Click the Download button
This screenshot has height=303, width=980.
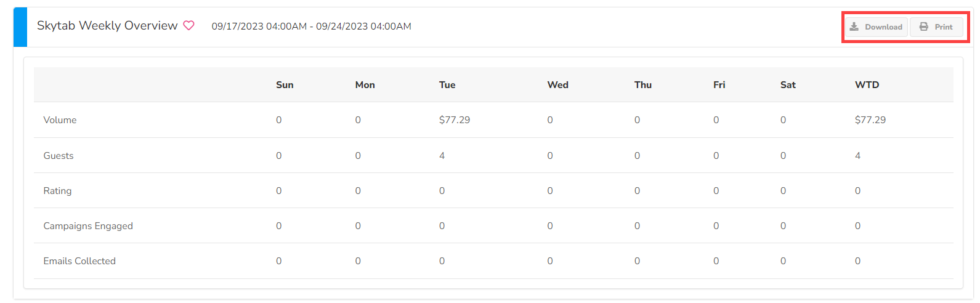pyautogui.click(x=876, y=27)
